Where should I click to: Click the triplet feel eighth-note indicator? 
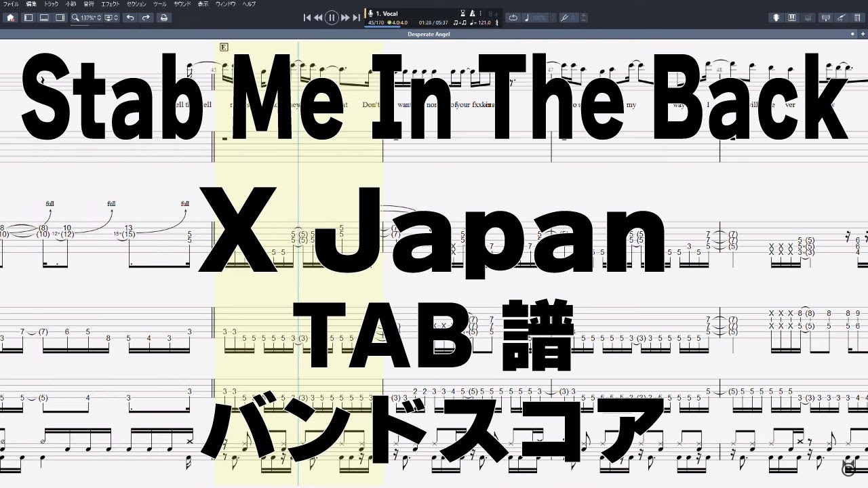tap(460, 23)
